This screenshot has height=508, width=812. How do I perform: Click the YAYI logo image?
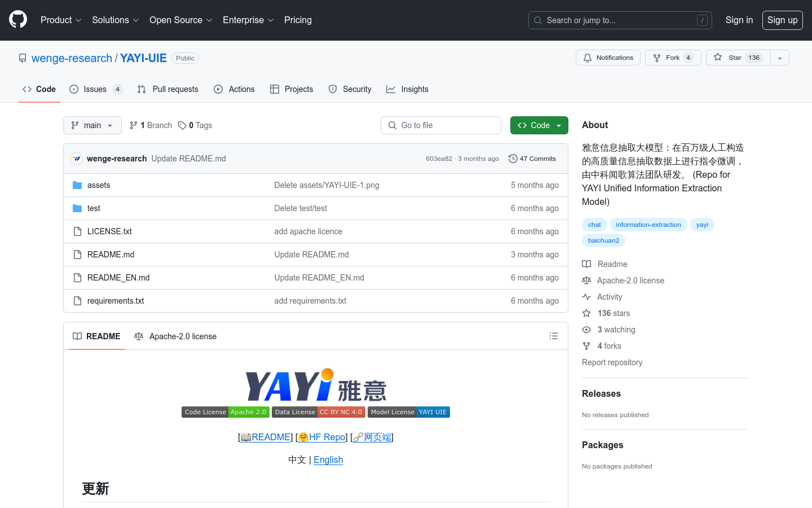click(316, 385)
